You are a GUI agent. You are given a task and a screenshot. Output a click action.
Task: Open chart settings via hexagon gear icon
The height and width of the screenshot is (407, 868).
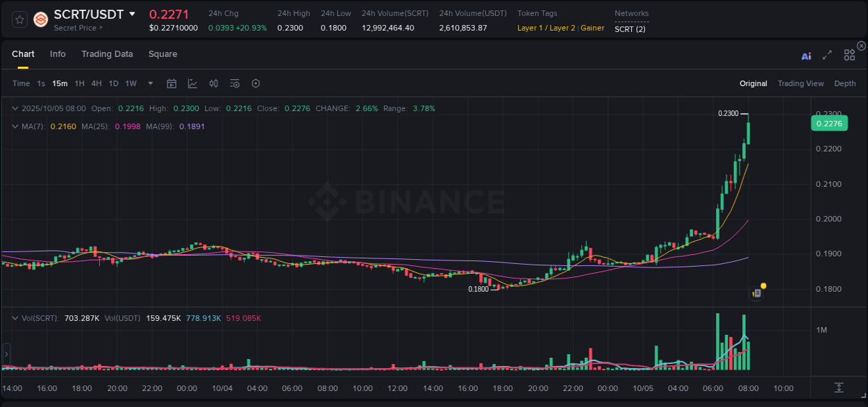pos(256,83)
